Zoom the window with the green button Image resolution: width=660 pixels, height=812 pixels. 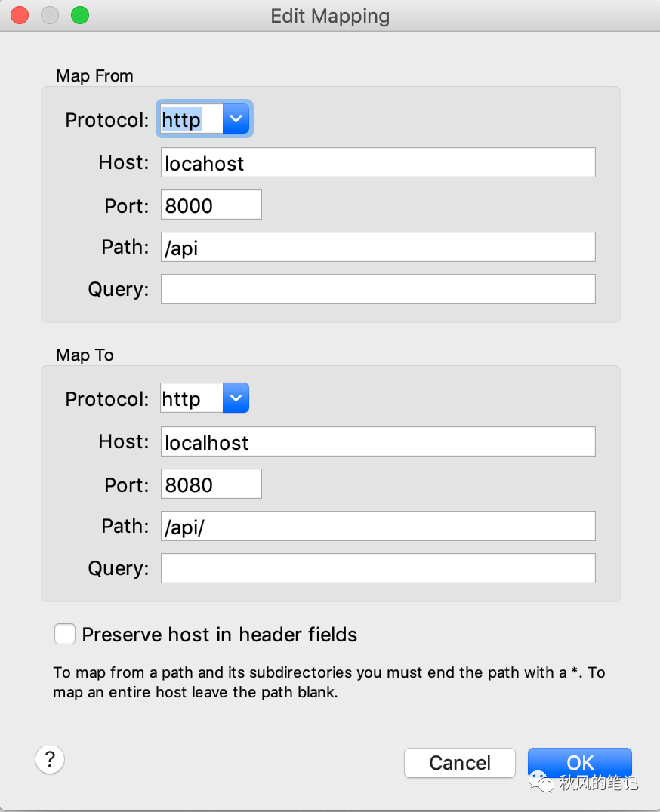pos(80,15)
